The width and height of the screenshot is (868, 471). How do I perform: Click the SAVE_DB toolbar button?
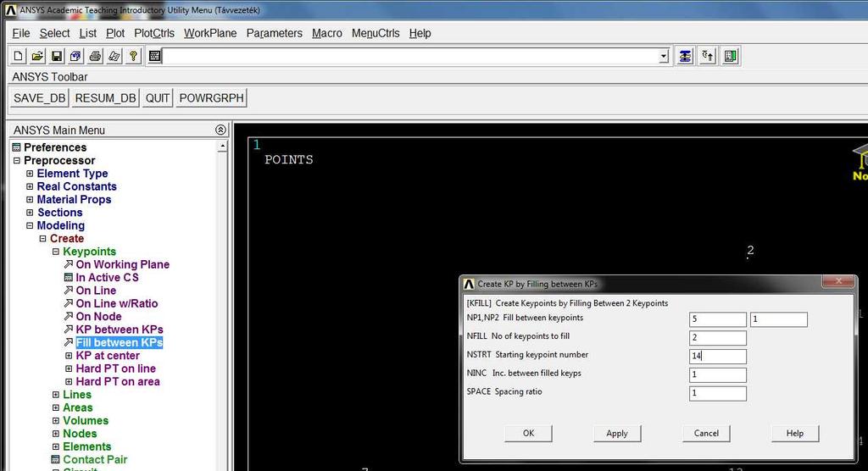39,98
